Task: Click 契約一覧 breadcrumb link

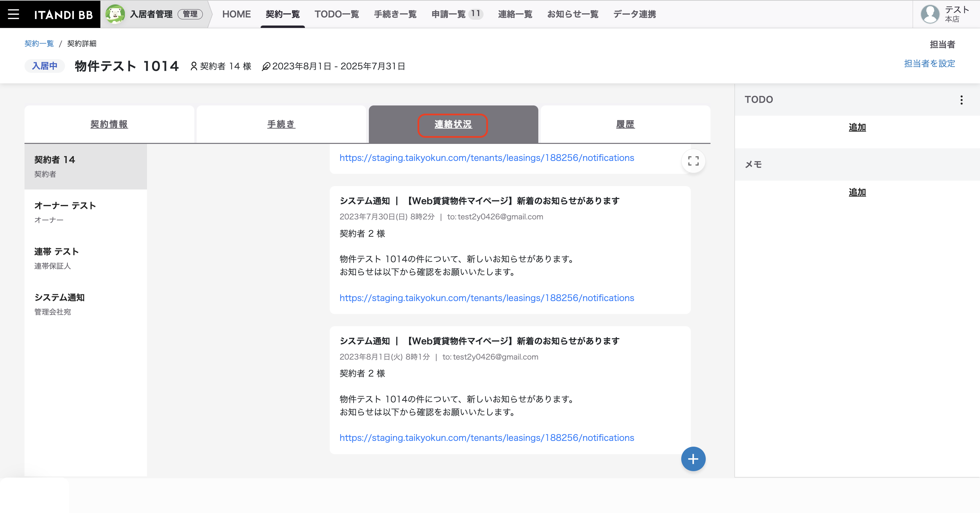Action: tap(39, 43)
